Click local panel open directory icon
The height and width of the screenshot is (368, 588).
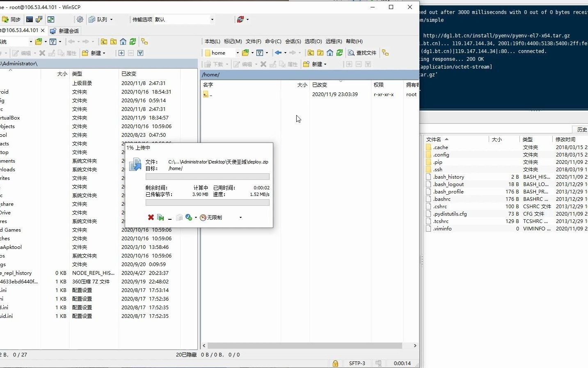pyautogui.click(x=39, y=41)
